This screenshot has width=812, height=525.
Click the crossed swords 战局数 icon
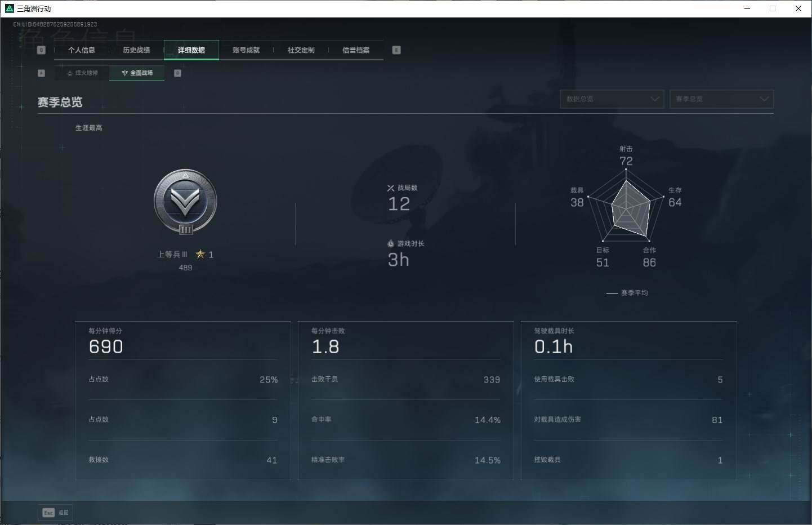click(391, 188)
